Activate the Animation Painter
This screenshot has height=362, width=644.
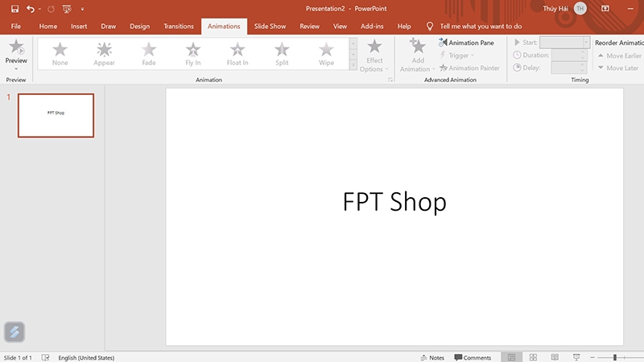[x=469, y=68]
